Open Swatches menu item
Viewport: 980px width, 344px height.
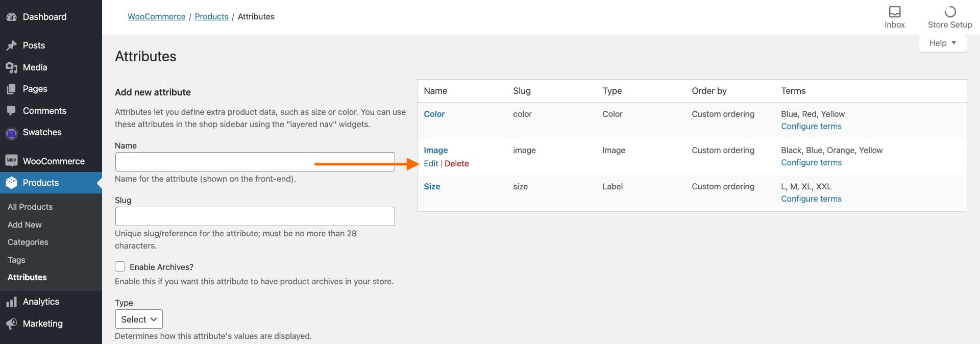pos(42,132)
